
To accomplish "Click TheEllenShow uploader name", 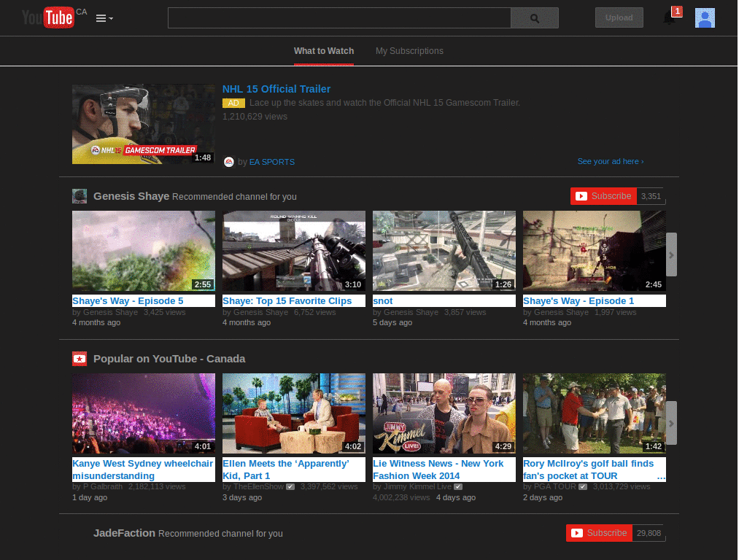I will tap(258, 486).
